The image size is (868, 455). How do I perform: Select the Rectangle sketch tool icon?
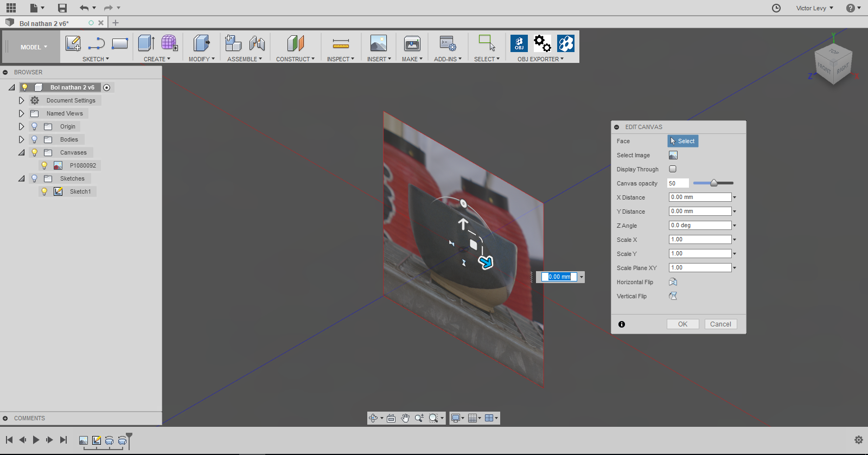coord(120,43)
